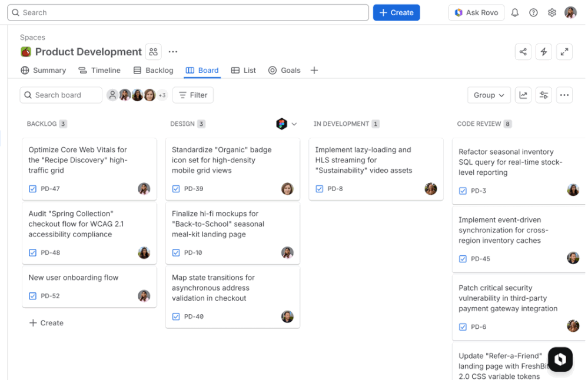The width and height of the screenshot is (588, 380).
Task: Open the Group by dropdown
Action: pyautogui.click(x=488, y=95)
